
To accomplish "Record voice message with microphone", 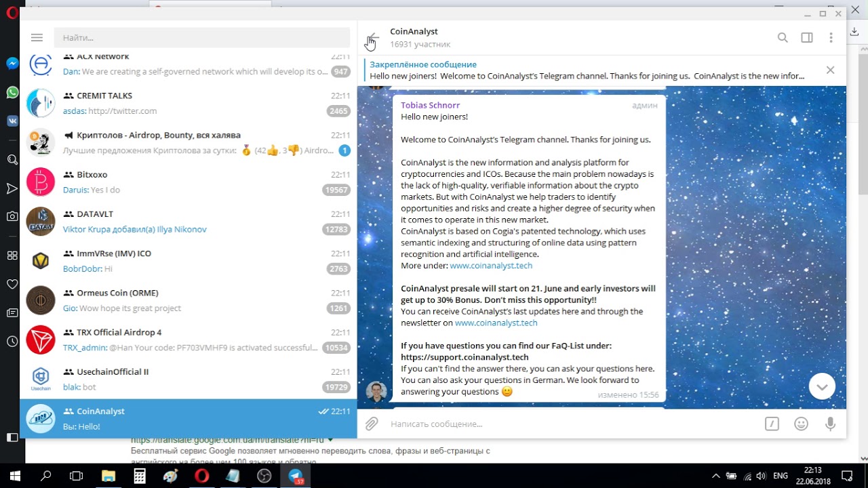I will point(830,424).
